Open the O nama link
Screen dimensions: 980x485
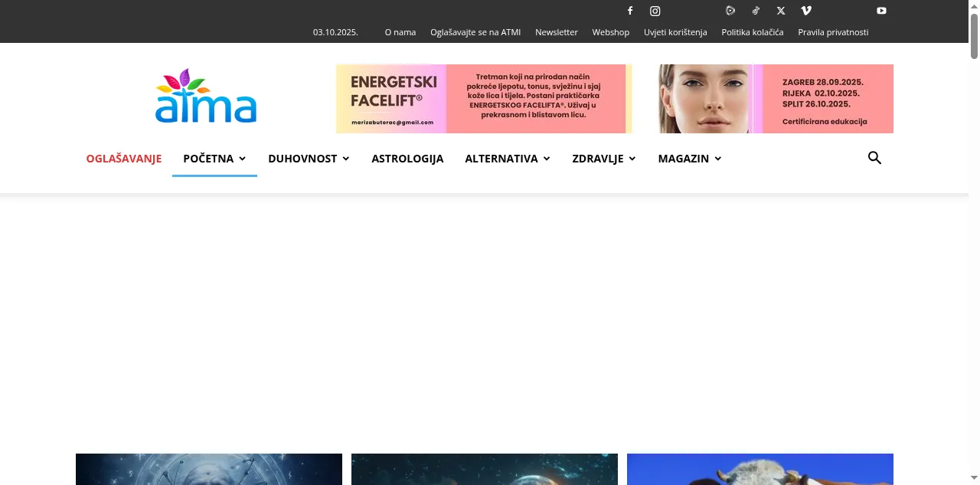point(400,32)
